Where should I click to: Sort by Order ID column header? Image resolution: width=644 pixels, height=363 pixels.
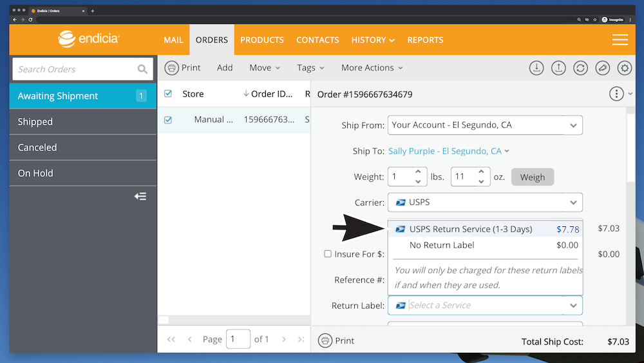[268, 93]
